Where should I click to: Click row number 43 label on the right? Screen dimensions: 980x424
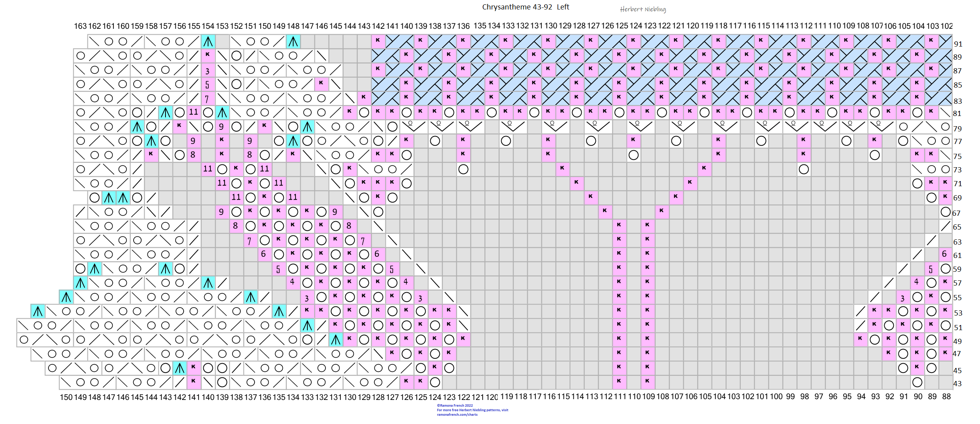958,383
